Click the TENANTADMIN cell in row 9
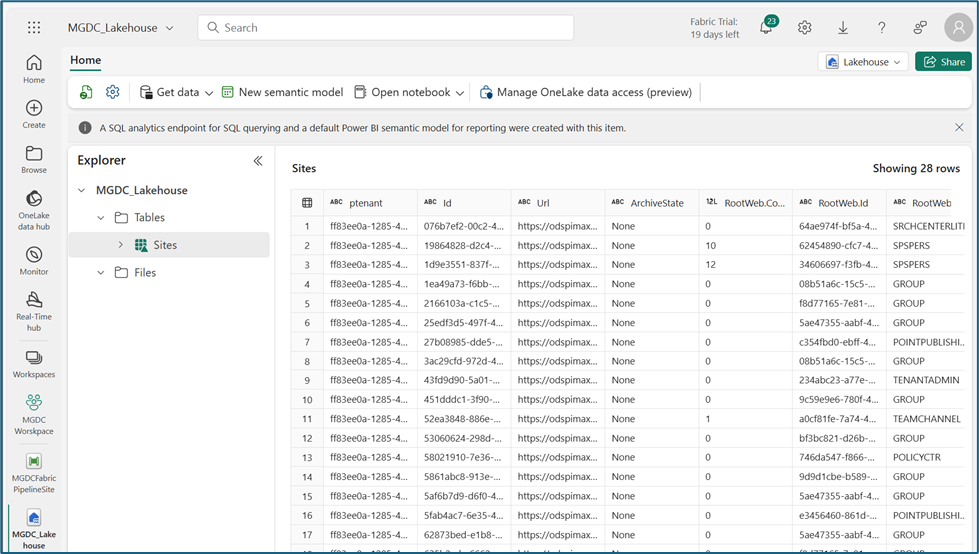This screenshot has width=979, height=554. click(926, 380)
